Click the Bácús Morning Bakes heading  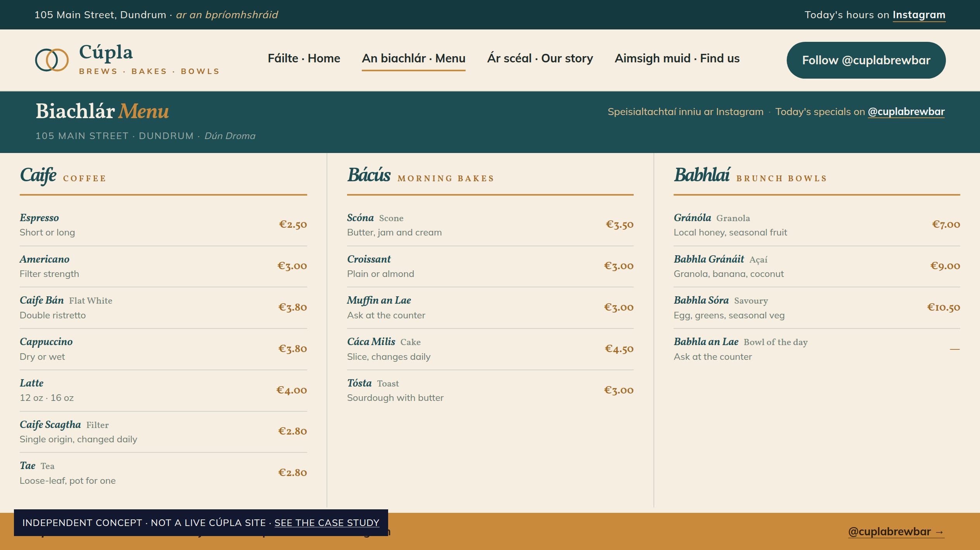pyautogui.click(x=421, y=175)
